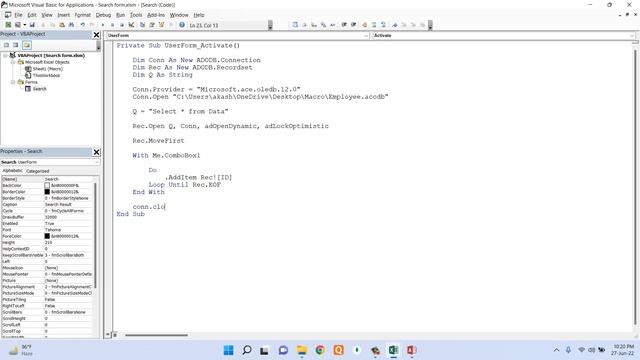Screen dimensions: 640x360
Task: Select the Search form in the project tree
Action: click(x=40, y=89)
